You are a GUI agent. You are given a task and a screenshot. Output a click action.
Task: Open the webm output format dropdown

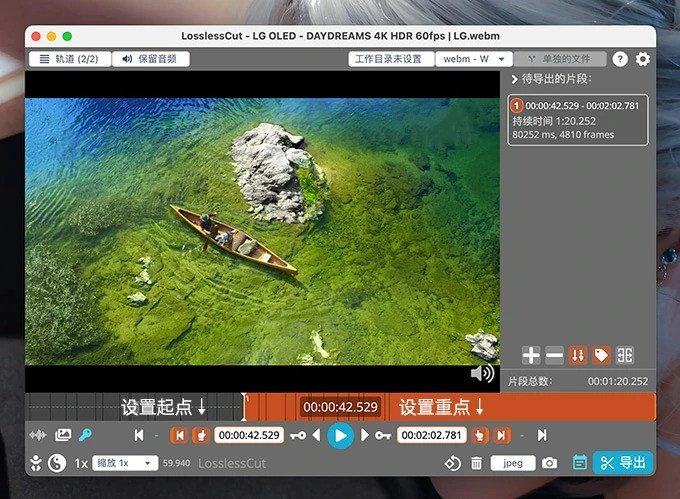pyautogui.click(x=474, y=59)
